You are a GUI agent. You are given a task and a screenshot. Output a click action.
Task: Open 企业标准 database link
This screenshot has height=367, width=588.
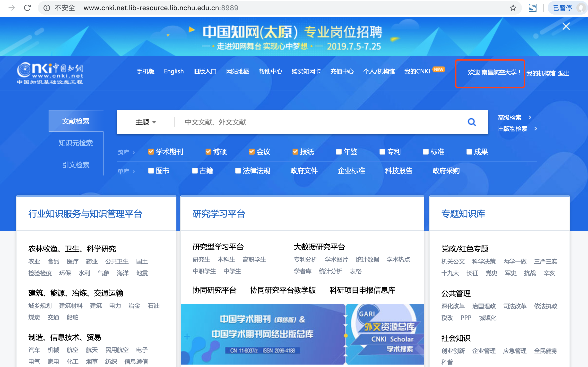[351, 171]
